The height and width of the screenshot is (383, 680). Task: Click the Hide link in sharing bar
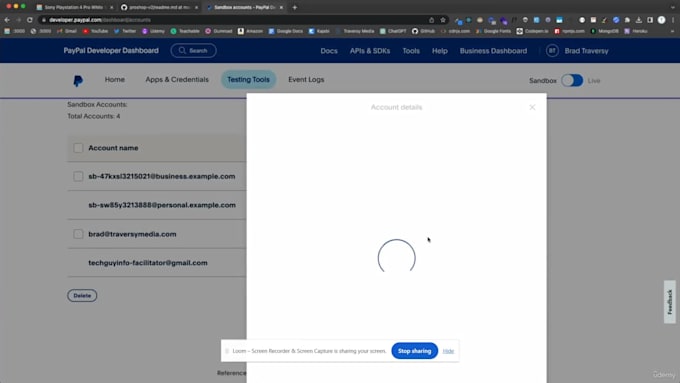tap(448, 351)
